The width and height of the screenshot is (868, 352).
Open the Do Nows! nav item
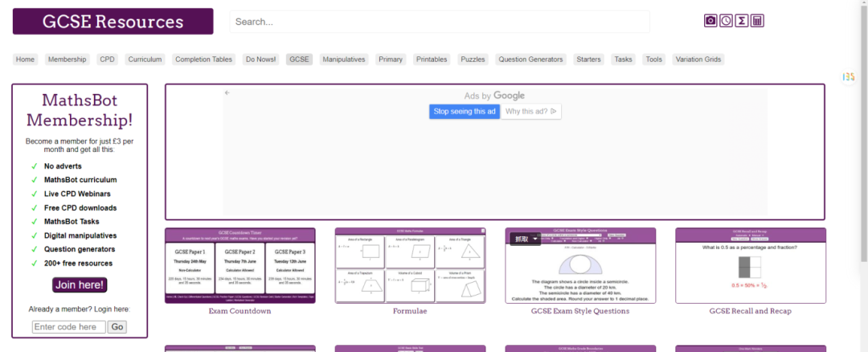(261, 59)
